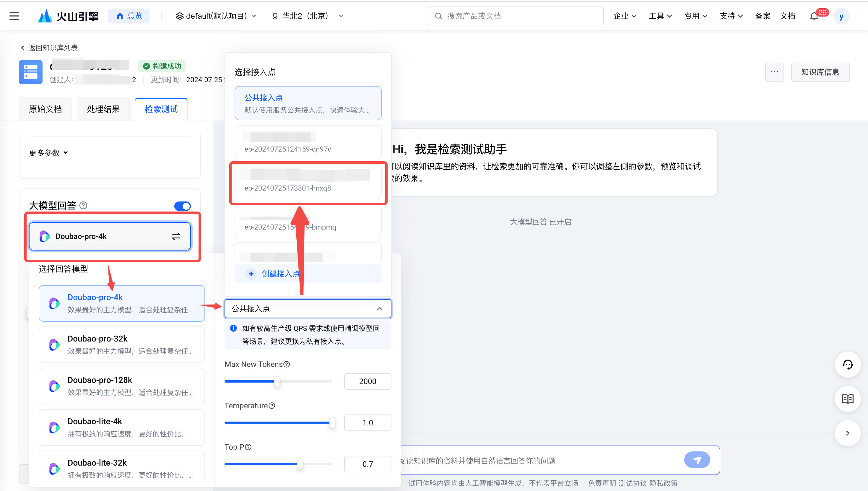Click help icon beside Max New Tokens
Screen dimensions: 868x491
287,364
